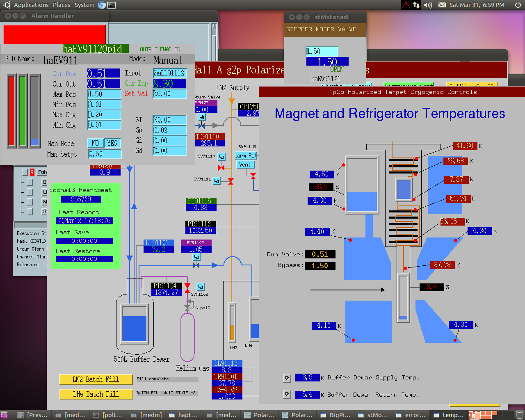
Task: Edit the ST field 30.00
Action: (169, 120)
